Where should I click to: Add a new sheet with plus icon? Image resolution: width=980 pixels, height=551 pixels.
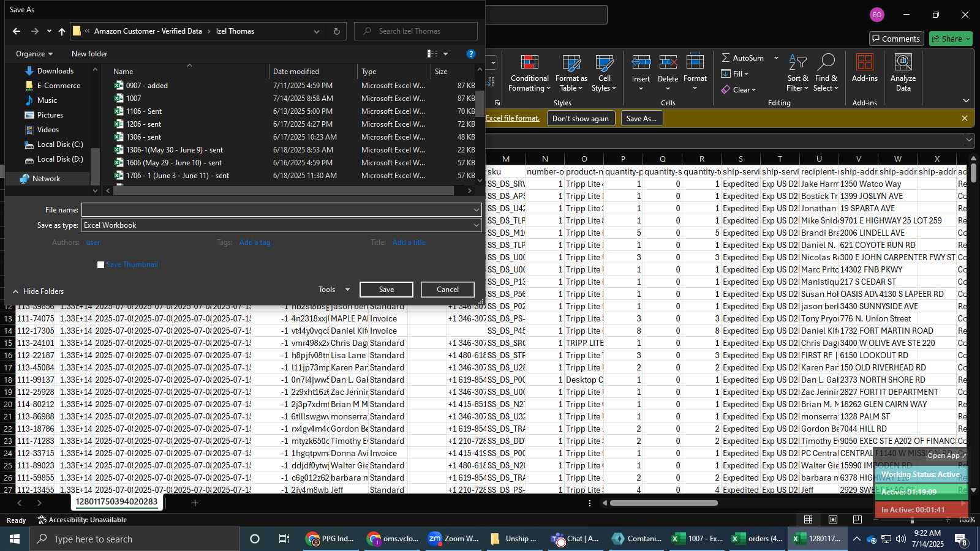(x=195, y=503)
